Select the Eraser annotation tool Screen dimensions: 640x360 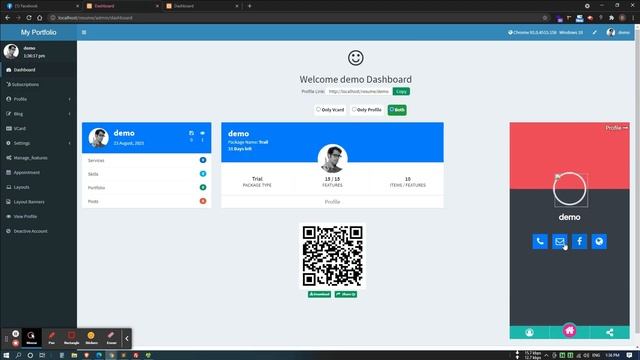pyautogui.click(x=111, y=338)
